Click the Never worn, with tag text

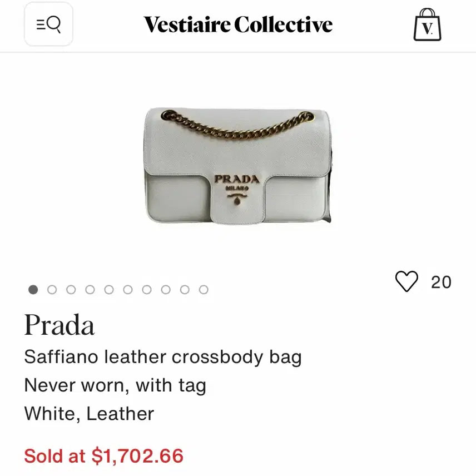pos(115,385)
